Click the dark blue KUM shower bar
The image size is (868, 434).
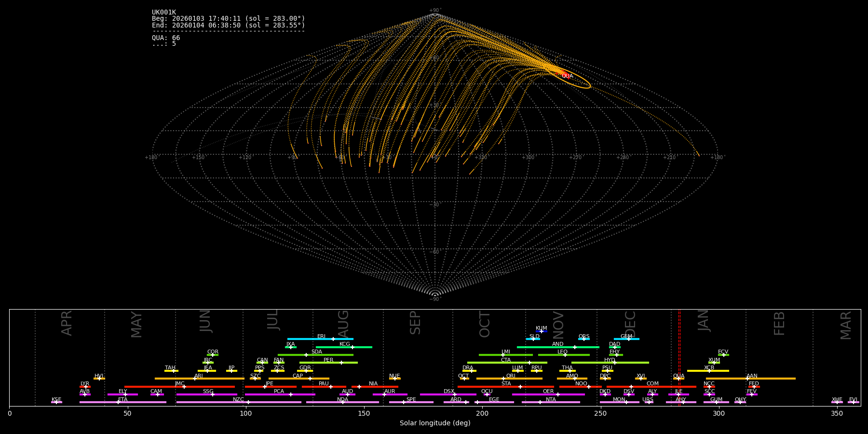(541, 331)
